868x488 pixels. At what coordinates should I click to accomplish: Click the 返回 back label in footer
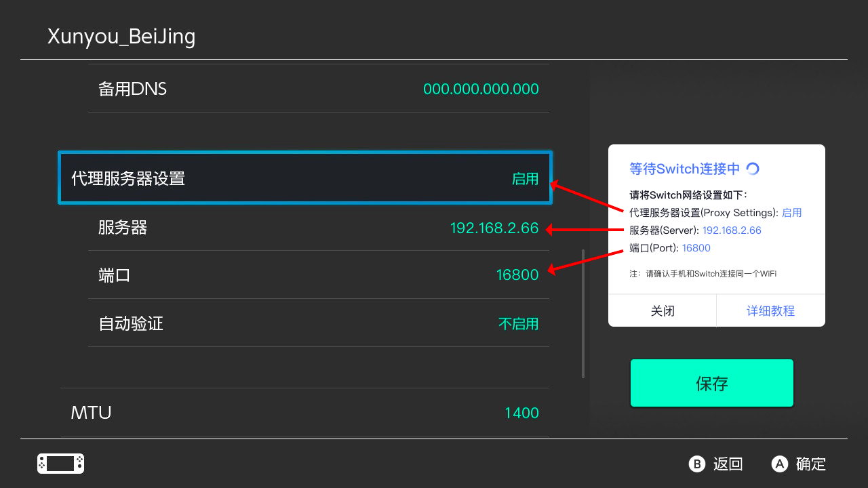coord(728,464)
